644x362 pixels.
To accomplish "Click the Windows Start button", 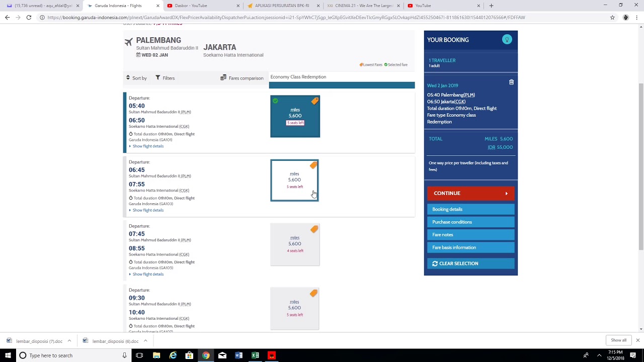I will point(8,355).
